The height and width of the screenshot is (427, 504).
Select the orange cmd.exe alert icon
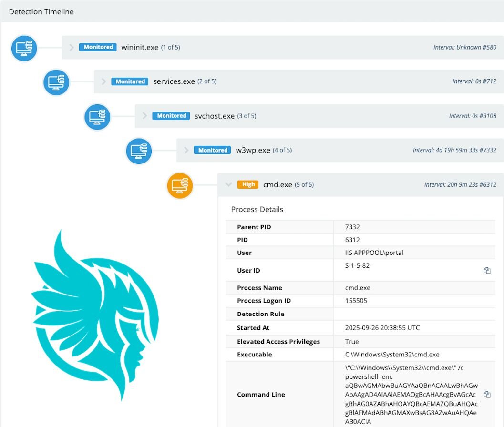(x=180, y=185)
